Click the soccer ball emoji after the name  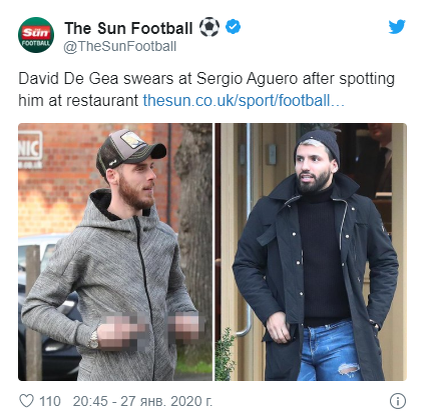point(209,27)
